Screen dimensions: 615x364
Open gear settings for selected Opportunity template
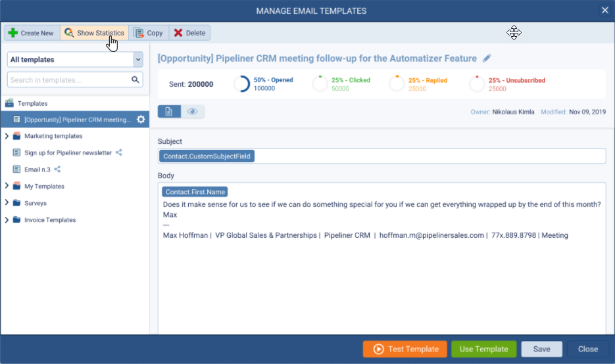pyautogui.click(x=140, y=120)
